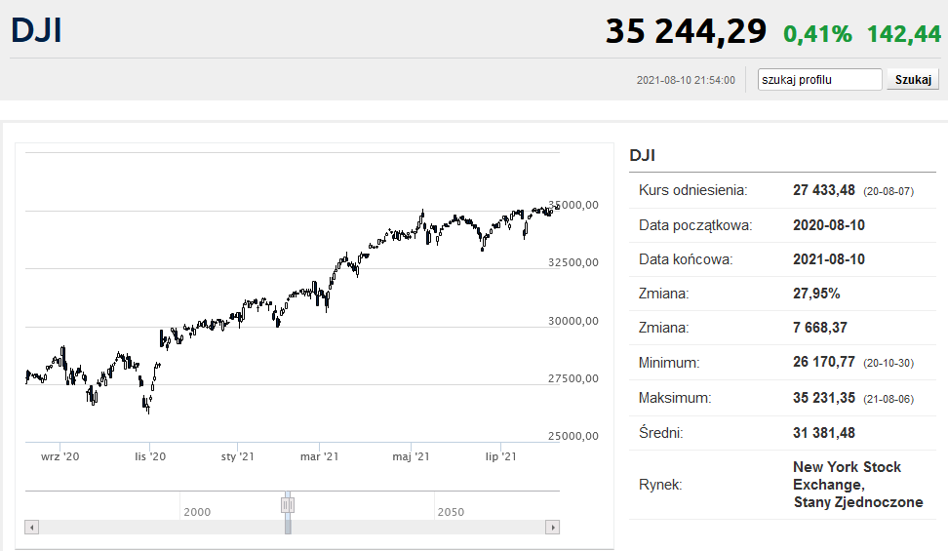Click the left arrow of chart scrollbar

pyautogui.click(x=31, y=527)
